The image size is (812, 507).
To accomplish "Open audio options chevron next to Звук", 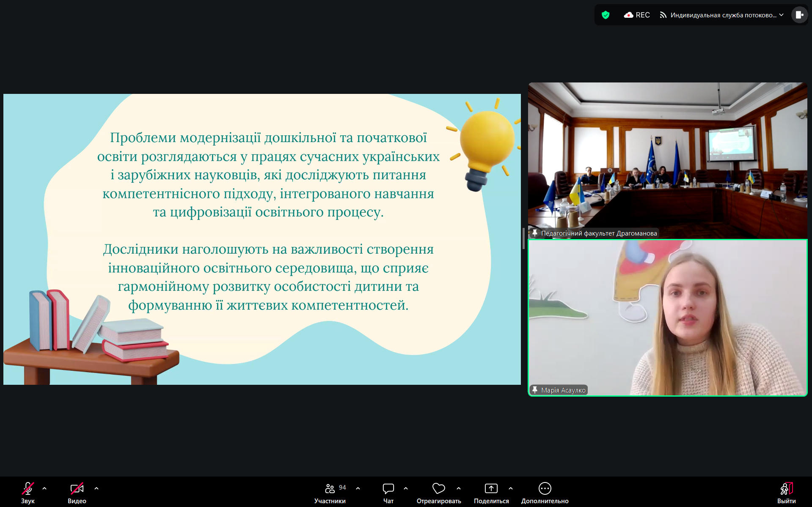I will pyautogui.click(x=44, y=488).
